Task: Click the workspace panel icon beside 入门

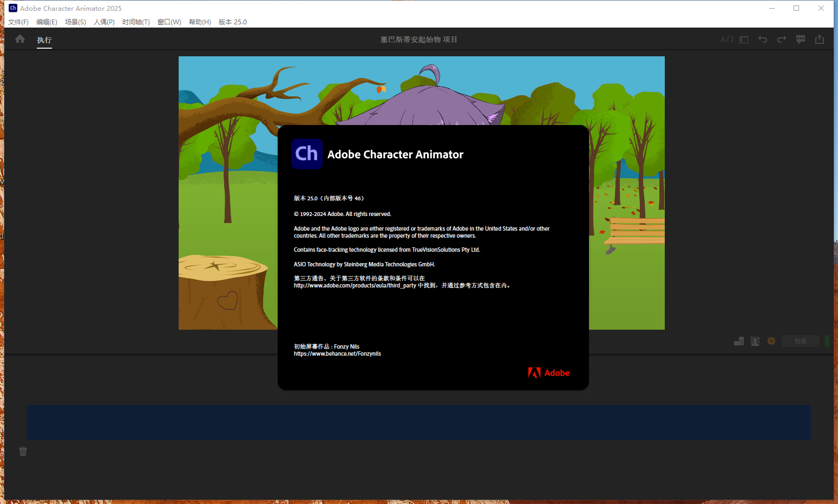Action: tap(744, 39)
